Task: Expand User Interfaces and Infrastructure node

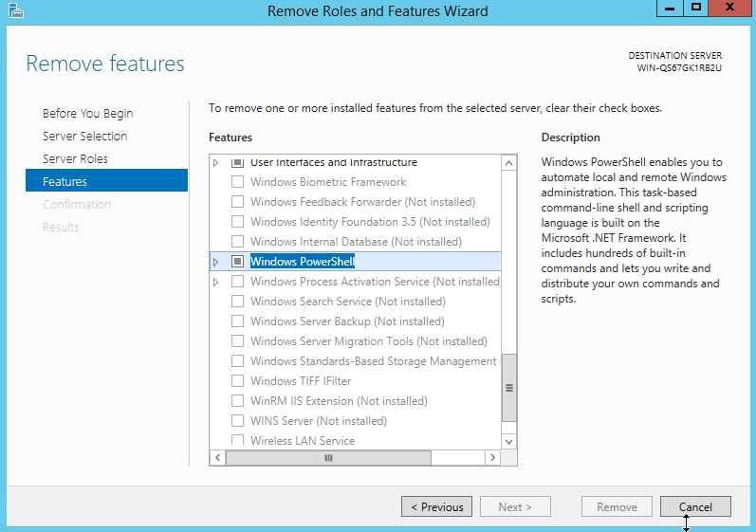Action: 216,163
